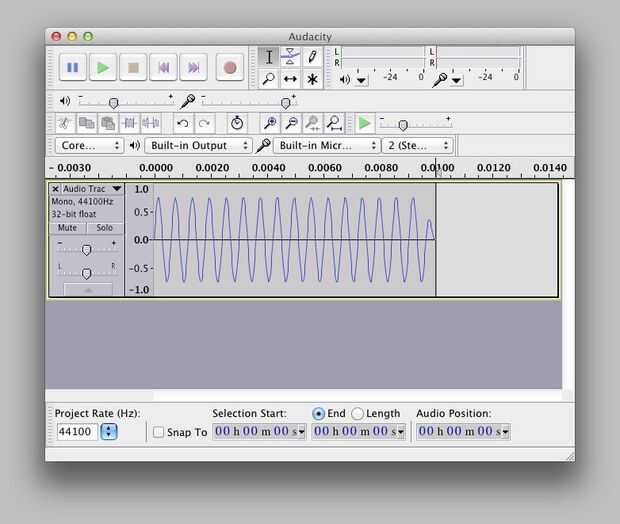Open the Built-in Output device dropdown

pyautogui.click(x=198, y=146)
